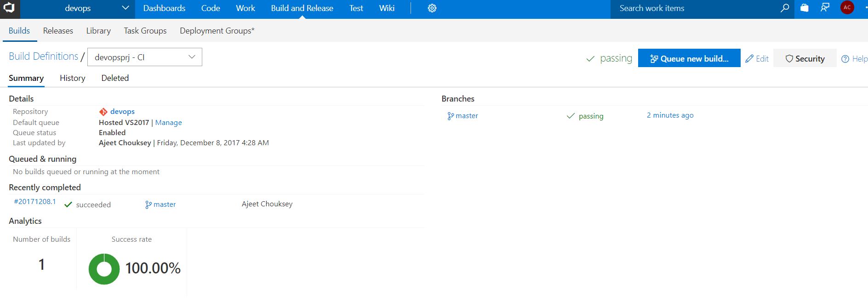Switch to the Builds tab
This screenshot has width=868, height=301.
click(x=19, y=31)
